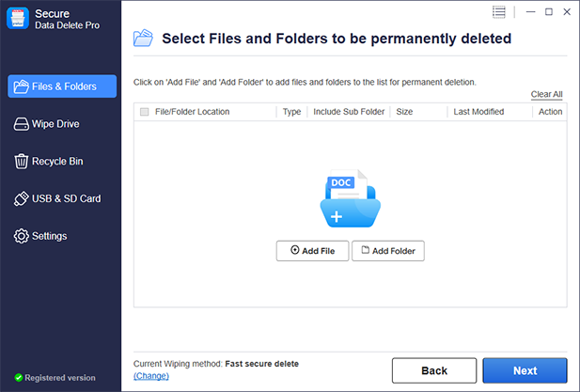This screenshot has height=392, width=580.
Task: Click the Last Modified column header
Action: [x=478, y=112]
